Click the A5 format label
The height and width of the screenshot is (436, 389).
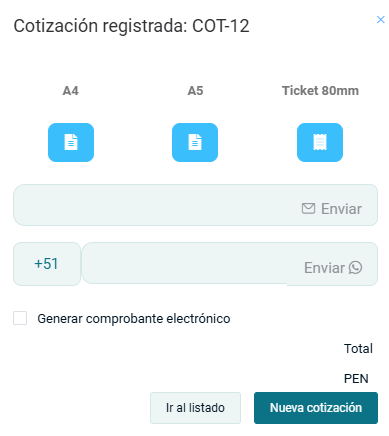tap(195, 91)
